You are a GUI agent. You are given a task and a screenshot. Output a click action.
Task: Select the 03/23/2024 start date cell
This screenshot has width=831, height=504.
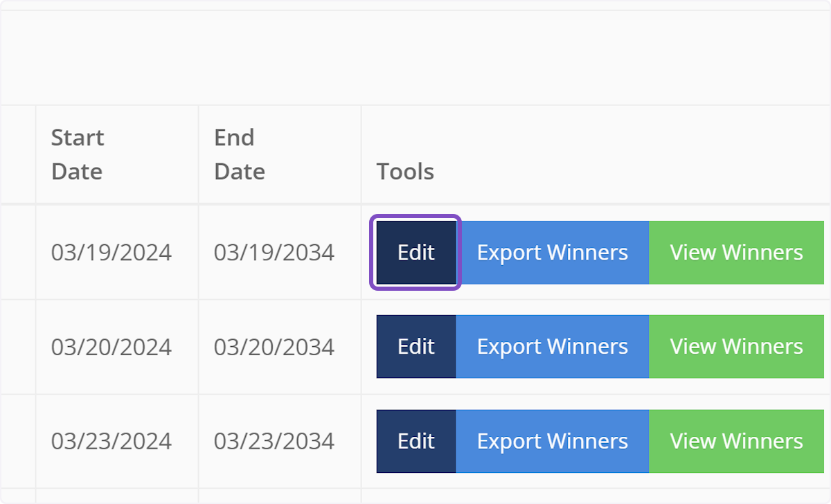pyautogui.click(x=111, y=441)
